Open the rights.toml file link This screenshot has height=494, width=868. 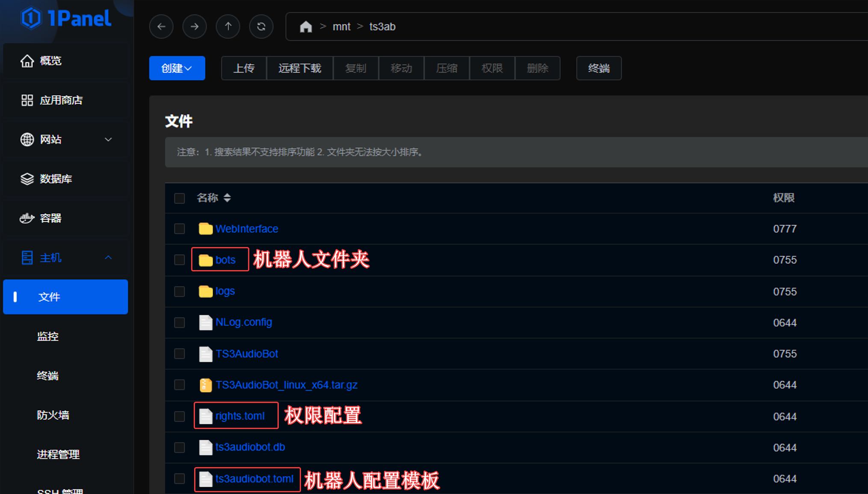tap(240, 416)
